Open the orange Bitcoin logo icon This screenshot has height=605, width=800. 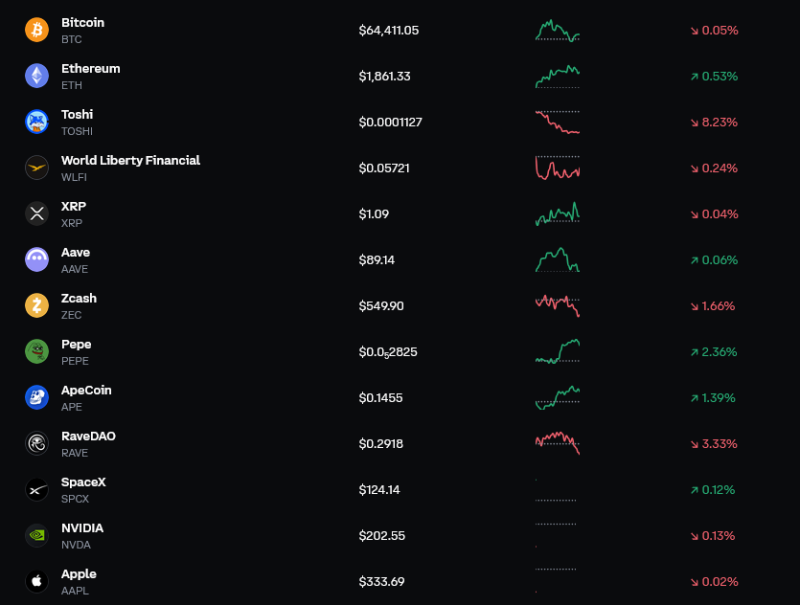[37, 30]
